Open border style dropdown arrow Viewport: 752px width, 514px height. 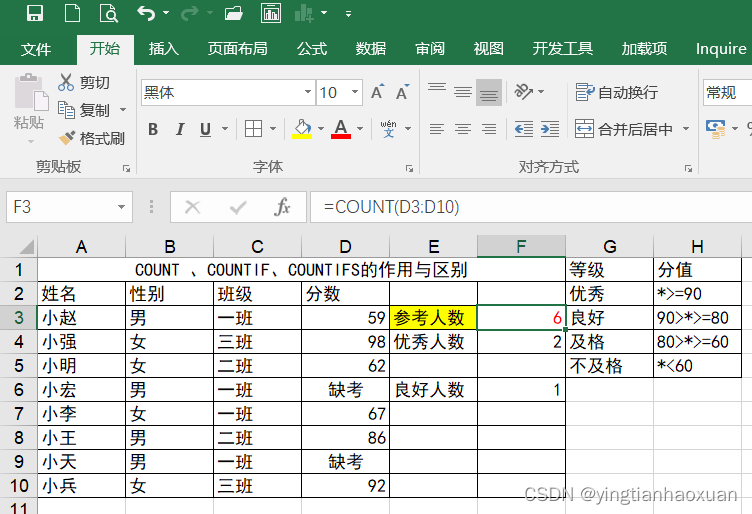pyautogui.click(x=273, y=128)
